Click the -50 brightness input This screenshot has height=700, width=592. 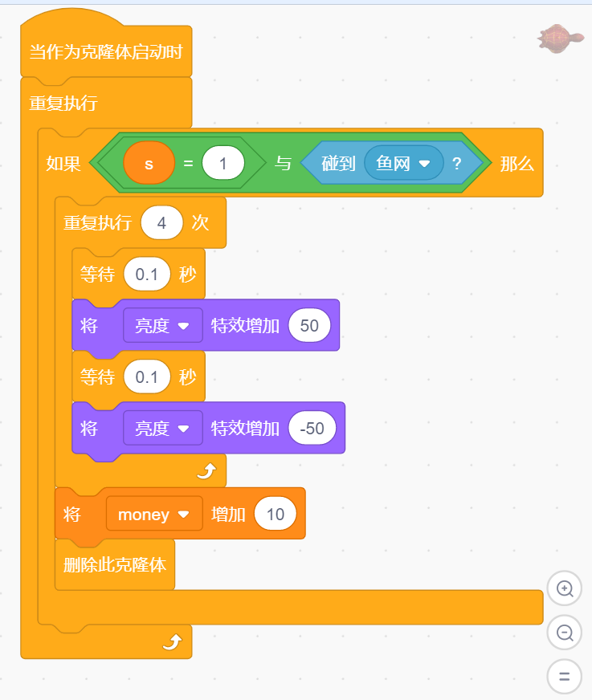click(x=312, y=428)
